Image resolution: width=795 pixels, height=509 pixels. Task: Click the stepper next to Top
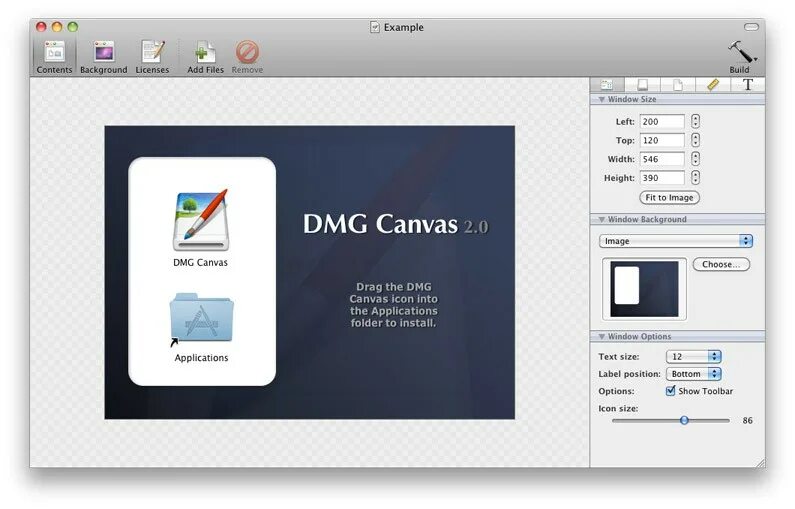coord(696,140)
